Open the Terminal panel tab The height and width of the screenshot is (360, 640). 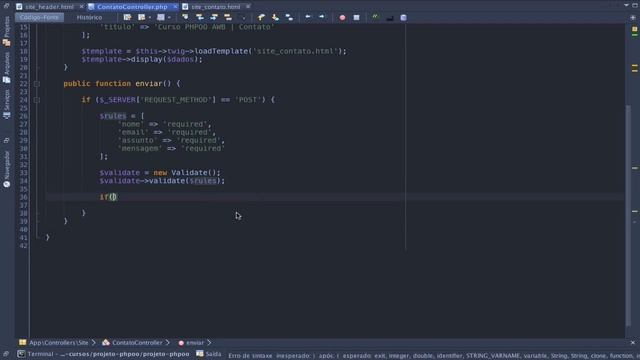click(x=104, y=354)
